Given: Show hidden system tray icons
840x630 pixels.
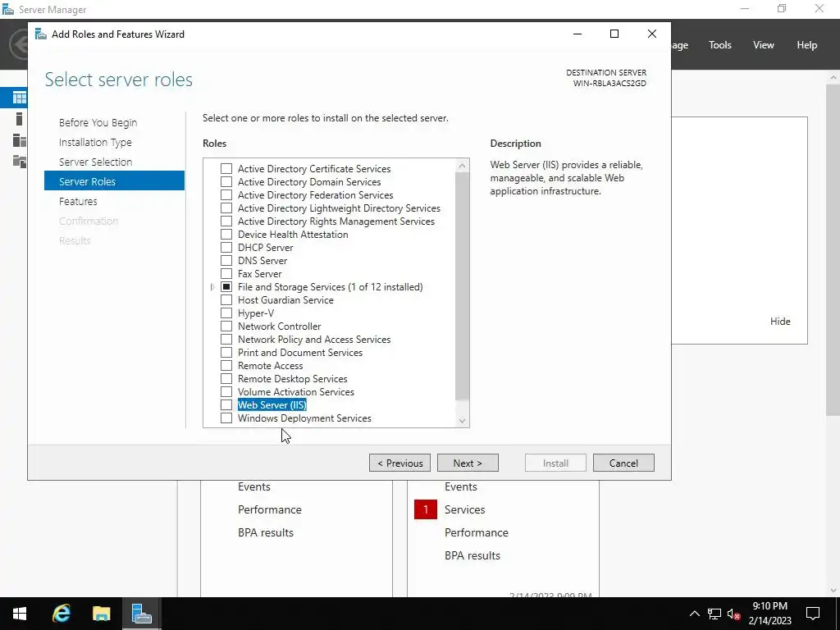Looking at the screenshot, I should [x=694, y=614].
